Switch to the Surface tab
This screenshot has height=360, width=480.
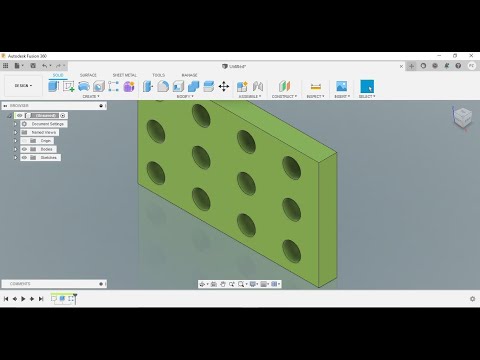[88, 75]
